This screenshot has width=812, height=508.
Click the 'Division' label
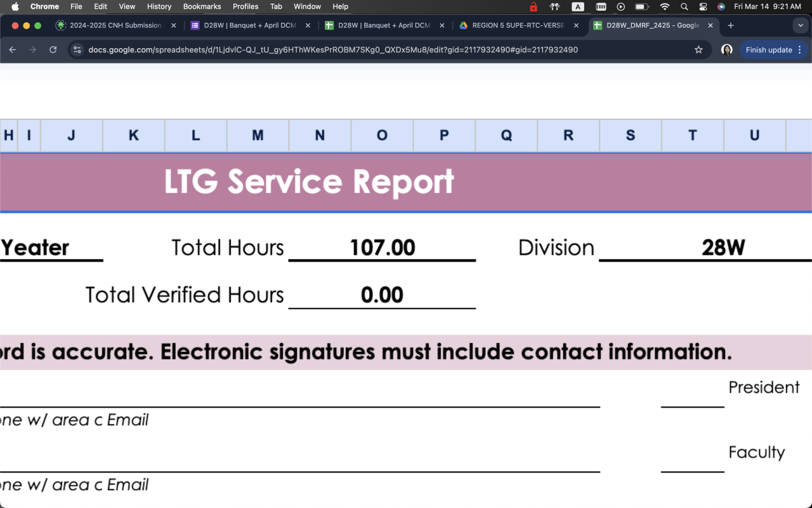tap(556, 248)
